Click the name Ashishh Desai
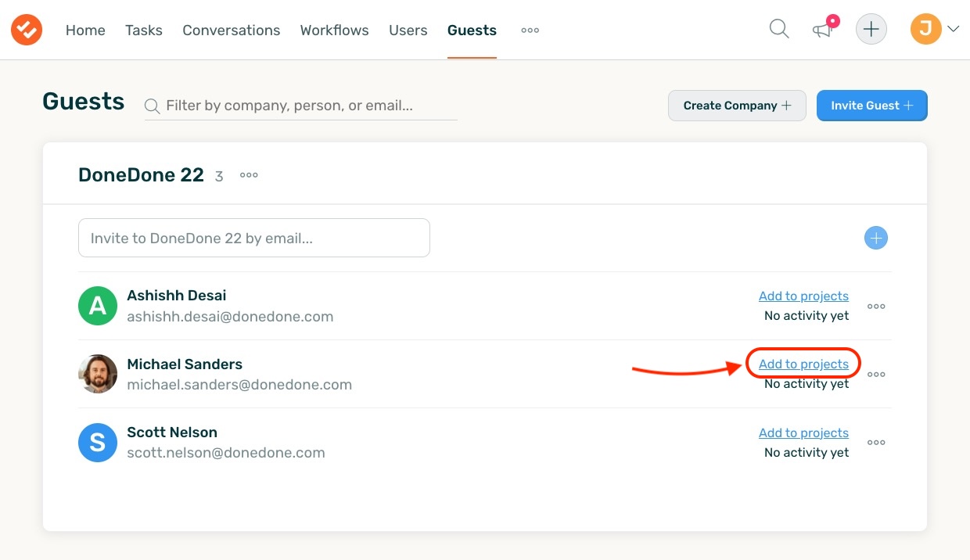This screenshot has width=970, height=560. [177, 296]
